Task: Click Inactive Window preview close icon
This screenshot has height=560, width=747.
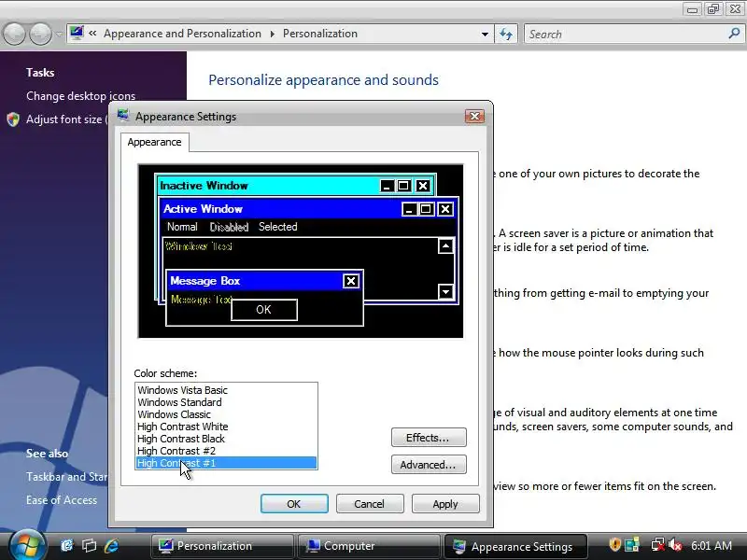Action: (423, 186)
